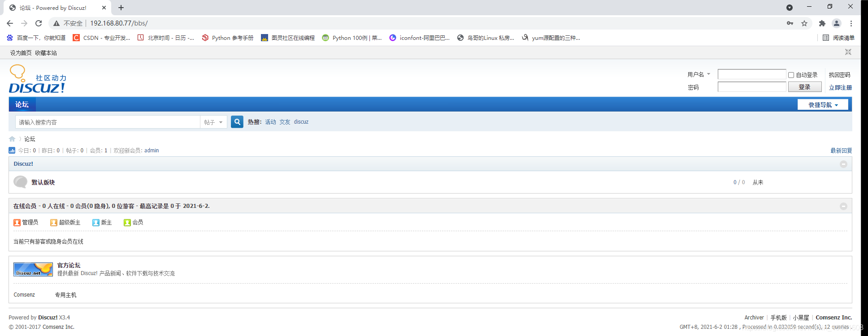Click the 默认版块 forum speech bubble icon

(20, 182)
